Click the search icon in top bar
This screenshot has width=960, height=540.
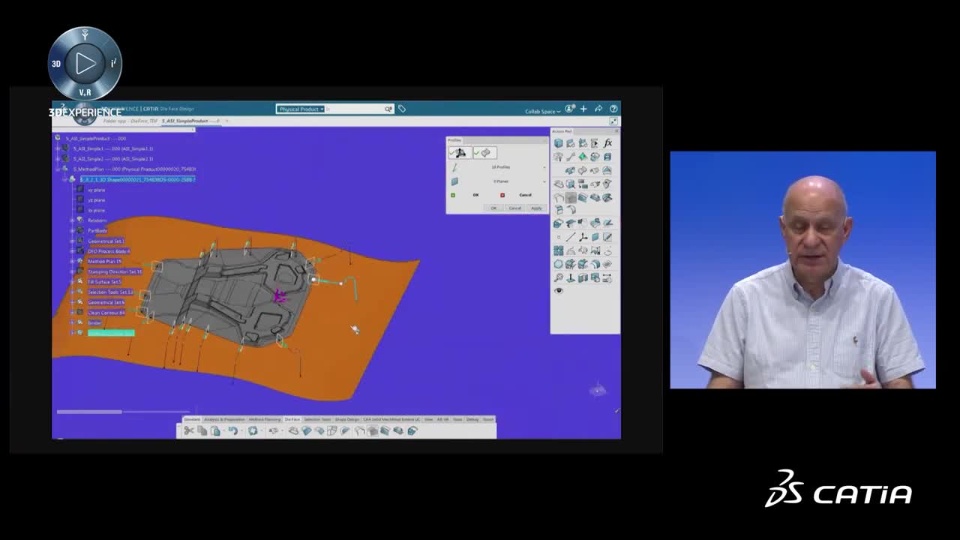pos(388,109)
